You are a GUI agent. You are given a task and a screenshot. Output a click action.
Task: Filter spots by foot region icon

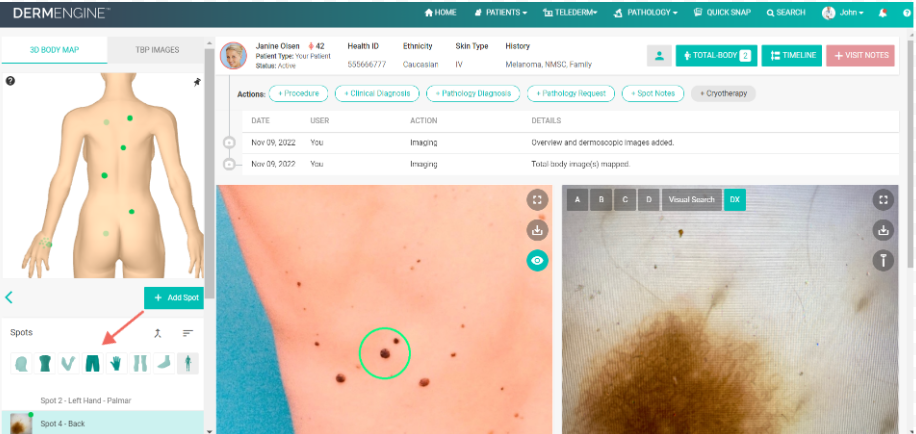pyautogui.click(x=164, y=363)
